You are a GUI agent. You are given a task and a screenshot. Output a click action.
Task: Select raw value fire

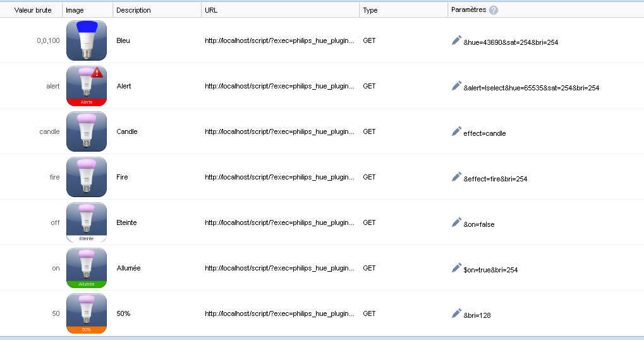tap(54, 178)
